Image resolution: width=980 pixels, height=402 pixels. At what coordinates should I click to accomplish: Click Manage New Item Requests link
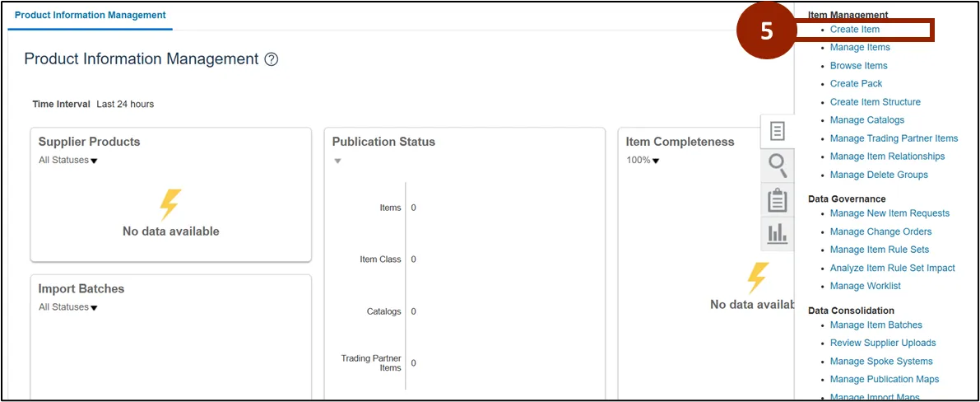(889, 213)
